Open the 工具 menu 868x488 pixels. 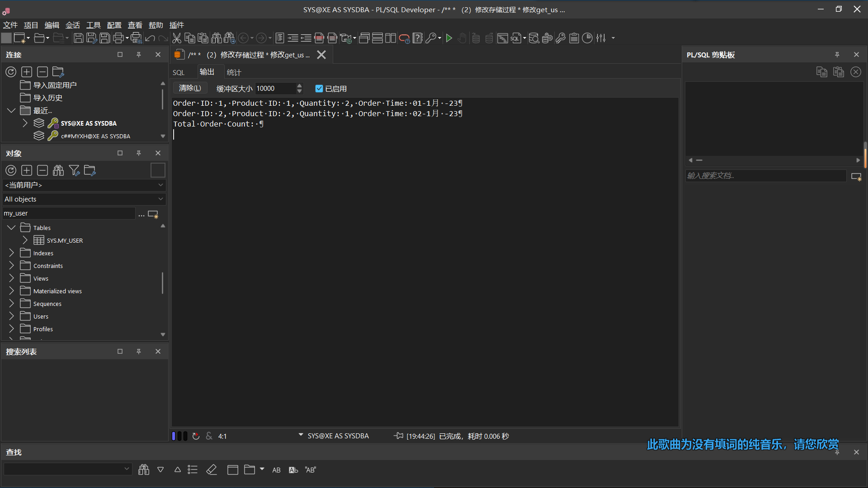tap(93, 25)
